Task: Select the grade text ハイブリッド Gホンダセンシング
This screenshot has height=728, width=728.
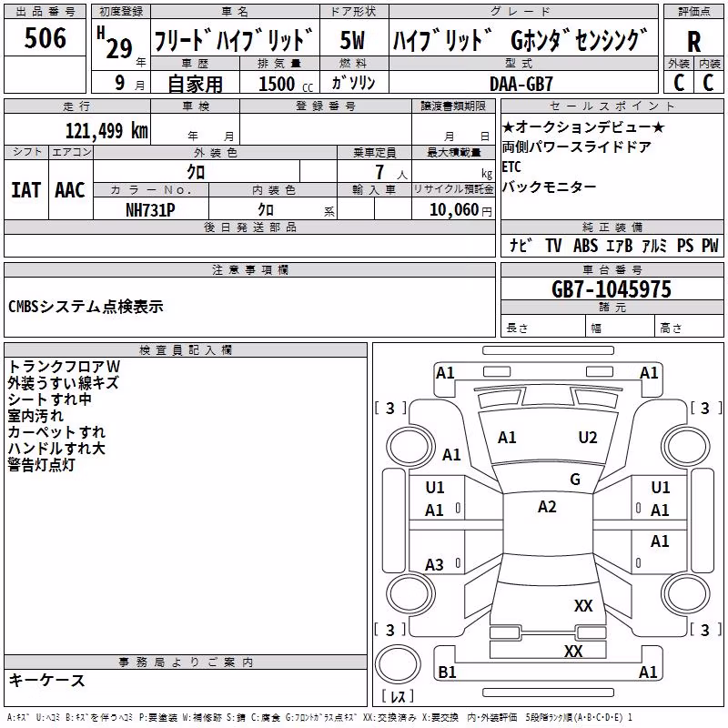Action: coord(520,40)
